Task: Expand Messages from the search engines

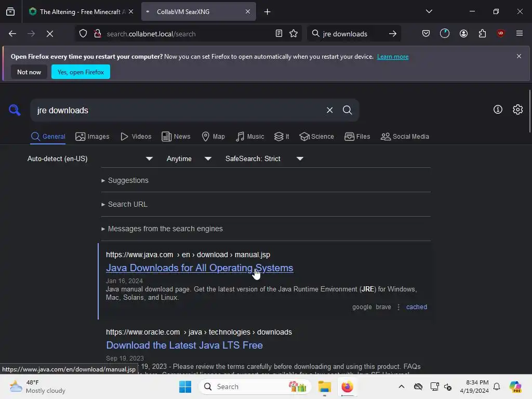Action: [162, 229]
